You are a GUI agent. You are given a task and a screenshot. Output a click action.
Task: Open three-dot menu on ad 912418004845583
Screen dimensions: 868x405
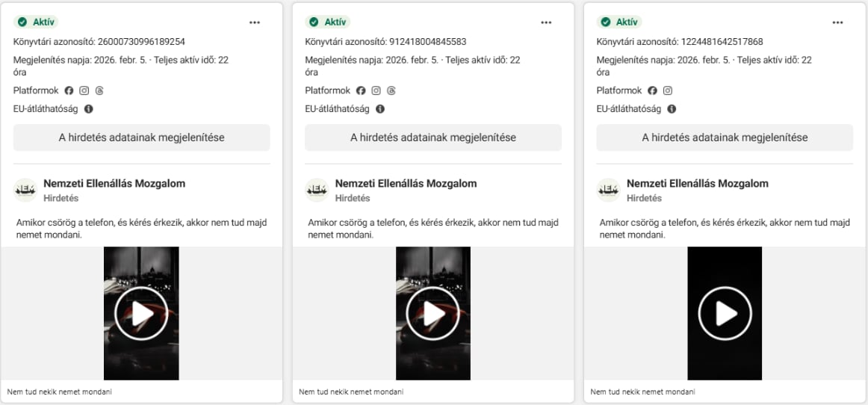[x=546, y=22]
